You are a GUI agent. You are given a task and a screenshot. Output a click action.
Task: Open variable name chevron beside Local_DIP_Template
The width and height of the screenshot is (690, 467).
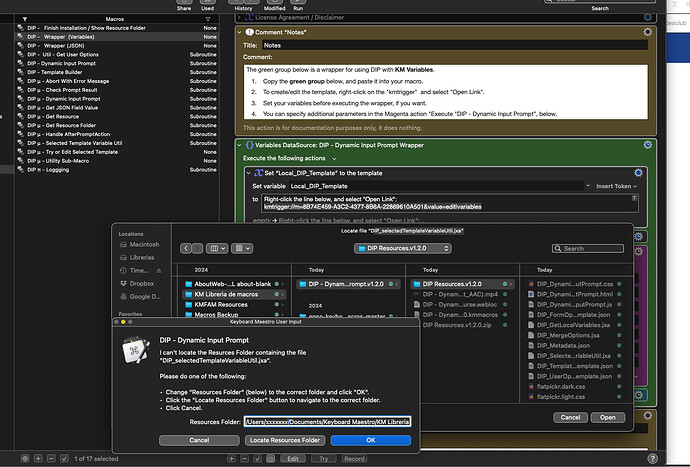(588, 186)
